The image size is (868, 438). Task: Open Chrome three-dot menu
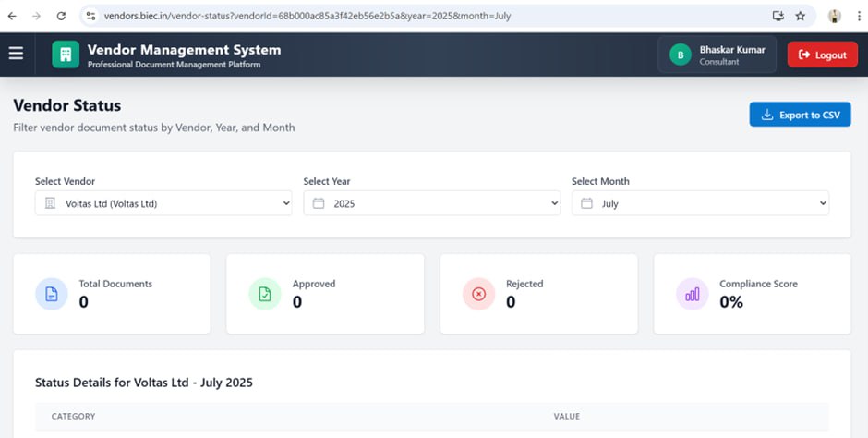(x=859, y=16)
